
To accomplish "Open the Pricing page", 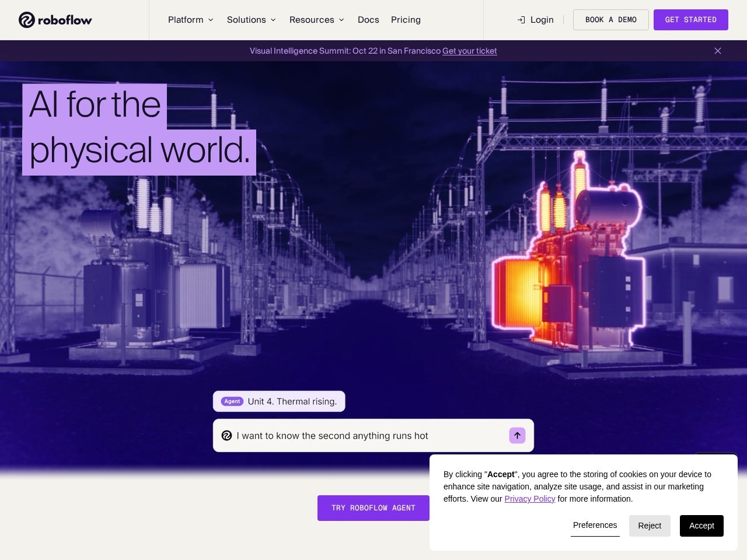I will 406,20.
